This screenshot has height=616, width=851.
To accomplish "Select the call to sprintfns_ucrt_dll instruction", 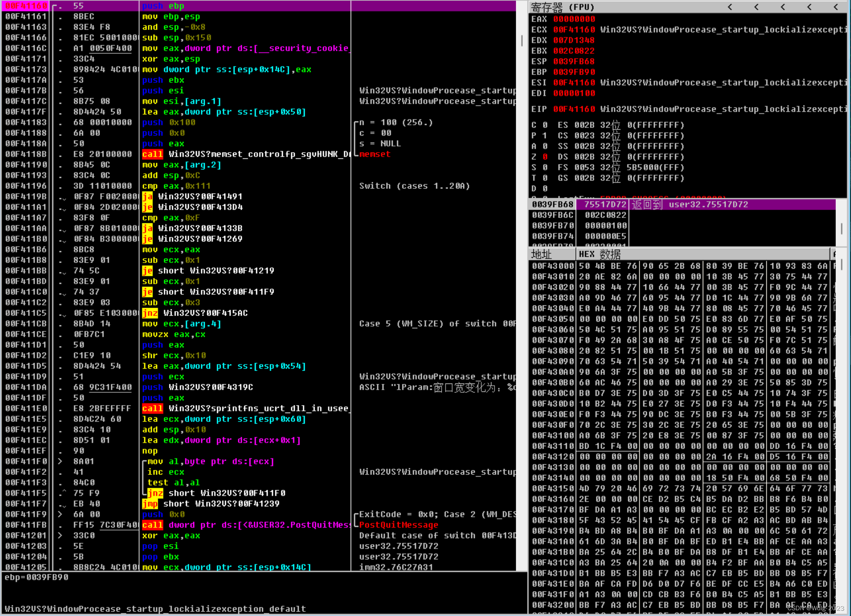I will pos(246,409).
